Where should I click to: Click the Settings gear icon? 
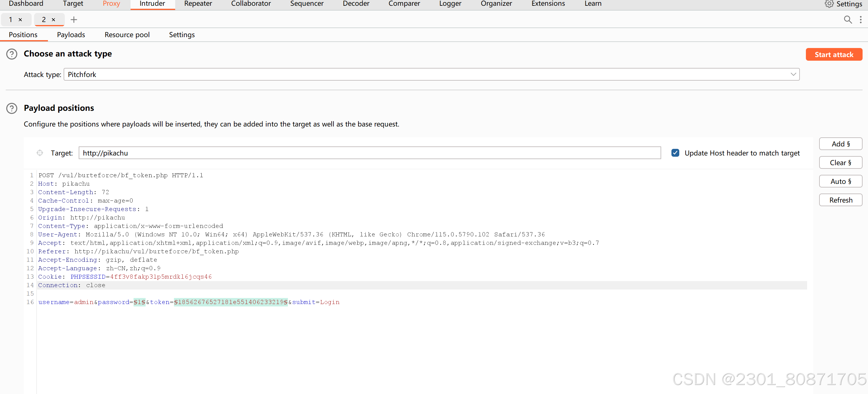pyautogui.click(x=829, y=4)
